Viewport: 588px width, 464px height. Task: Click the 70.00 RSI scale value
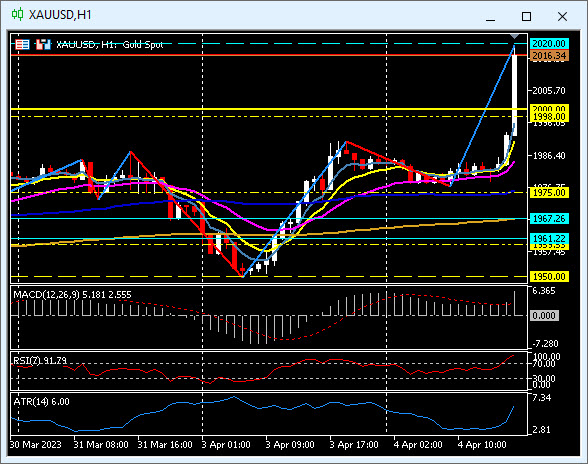pos(544,364)
